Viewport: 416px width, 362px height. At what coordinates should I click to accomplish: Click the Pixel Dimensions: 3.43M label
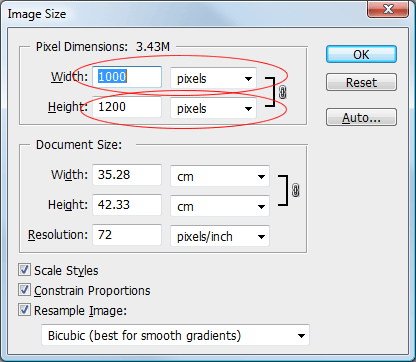tap(103, 47)
